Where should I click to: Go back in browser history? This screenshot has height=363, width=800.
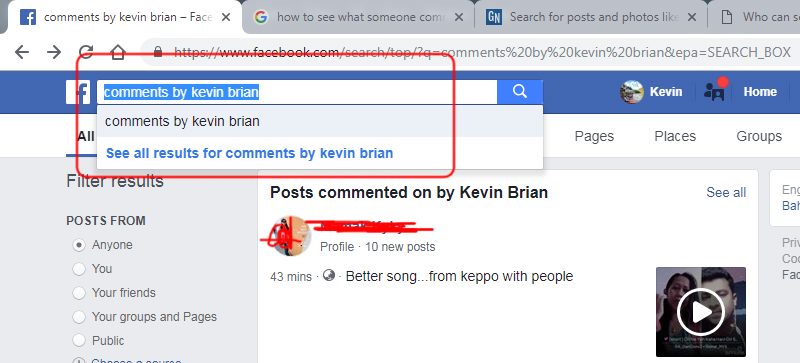22,52
